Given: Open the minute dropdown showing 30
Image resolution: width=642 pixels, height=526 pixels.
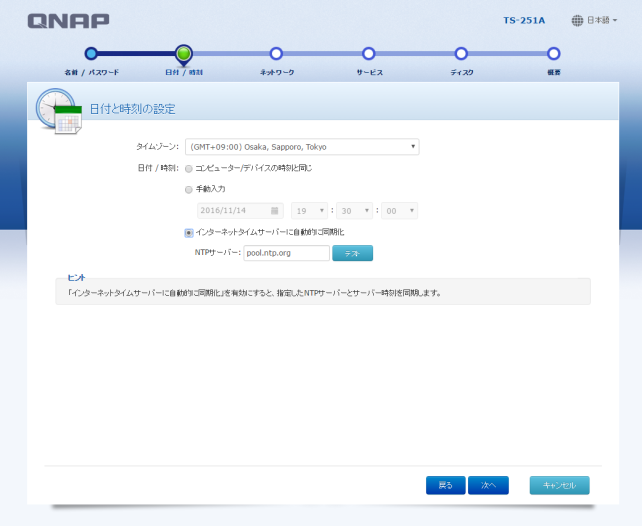Looking at the screenshot, I should (355, 211).
